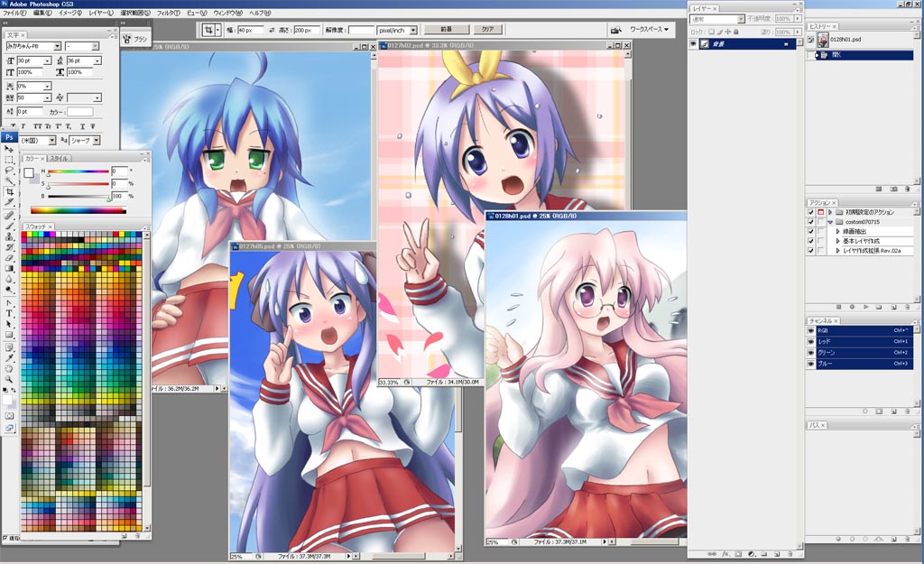Toggle visibility of the RGB channel
This screenshot has width=924, height=564.
coord(811,330)
